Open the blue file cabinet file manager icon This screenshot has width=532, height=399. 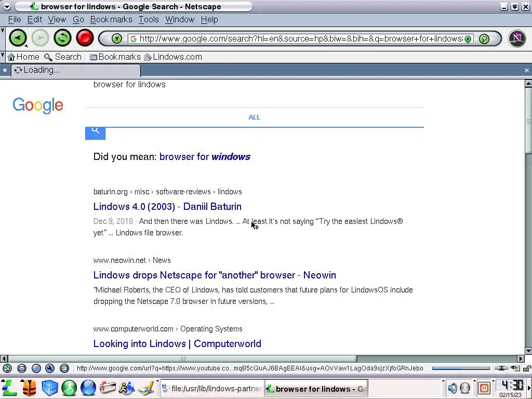(49, 388)
